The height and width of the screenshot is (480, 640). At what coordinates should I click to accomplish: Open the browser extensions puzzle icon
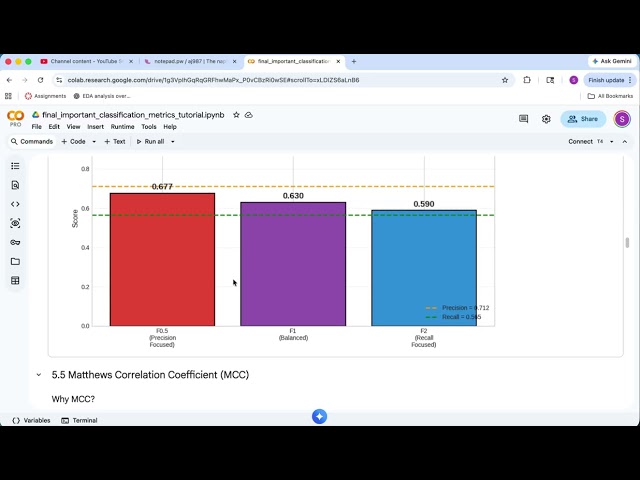click(x=527, y=80)
